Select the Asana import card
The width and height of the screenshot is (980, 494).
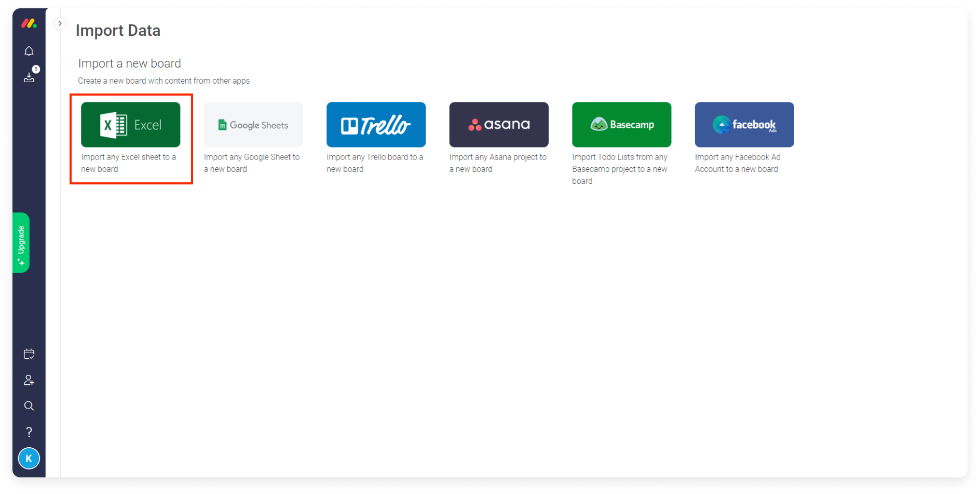(499, 125)
